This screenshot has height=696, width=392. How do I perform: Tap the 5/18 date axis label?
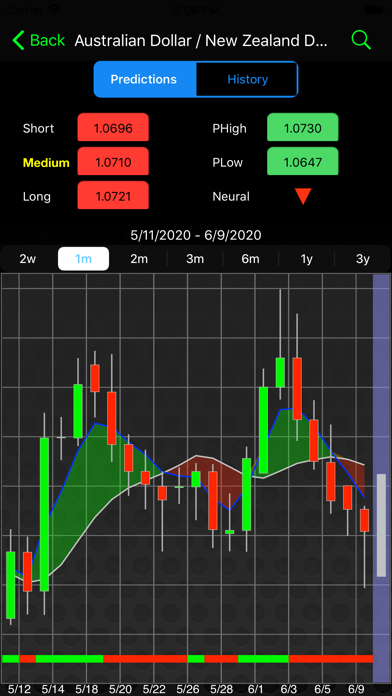pos(87,689)
